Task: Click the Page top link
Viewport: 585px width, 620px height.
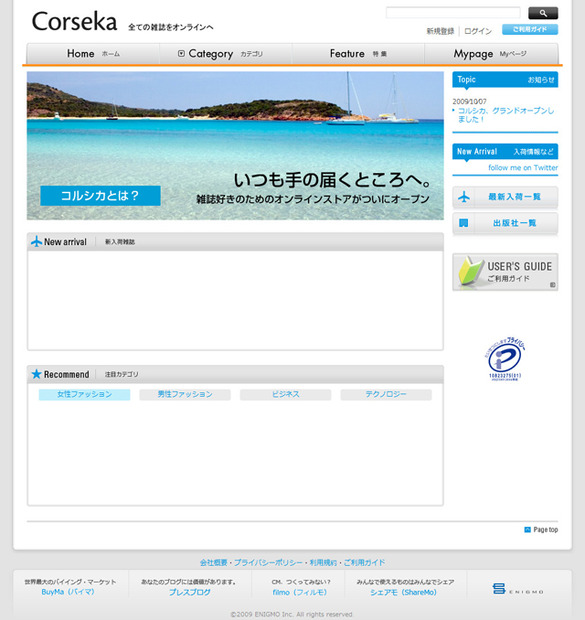Action: click(x=545, y=529)
